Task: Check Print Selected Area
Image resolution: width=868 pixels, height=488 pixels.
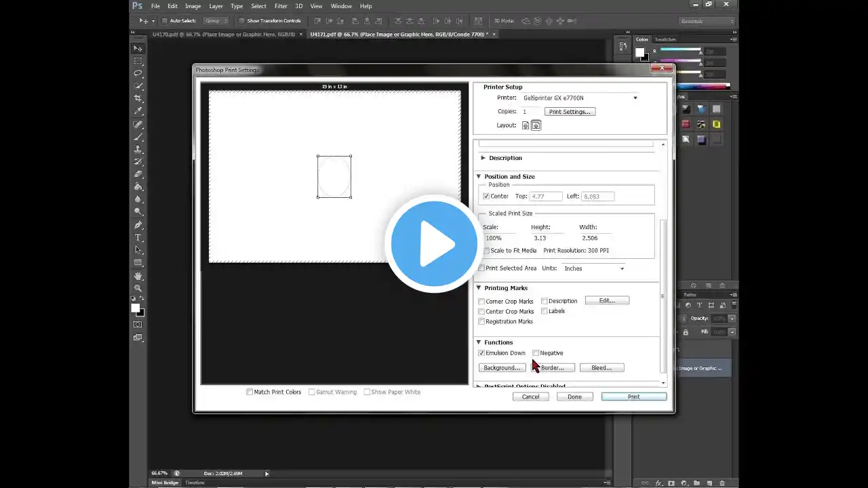Action: [481, 268]
